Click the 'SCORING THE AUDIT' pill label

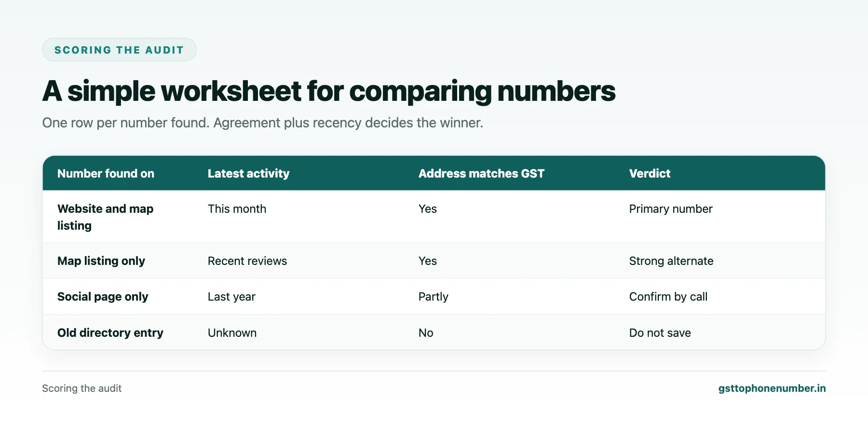click(119, 50)
